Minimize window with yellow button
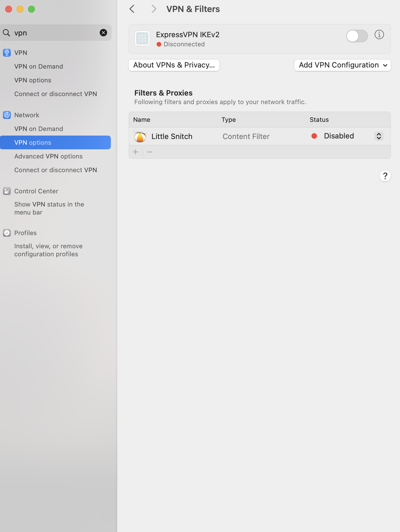 [20, 9]
